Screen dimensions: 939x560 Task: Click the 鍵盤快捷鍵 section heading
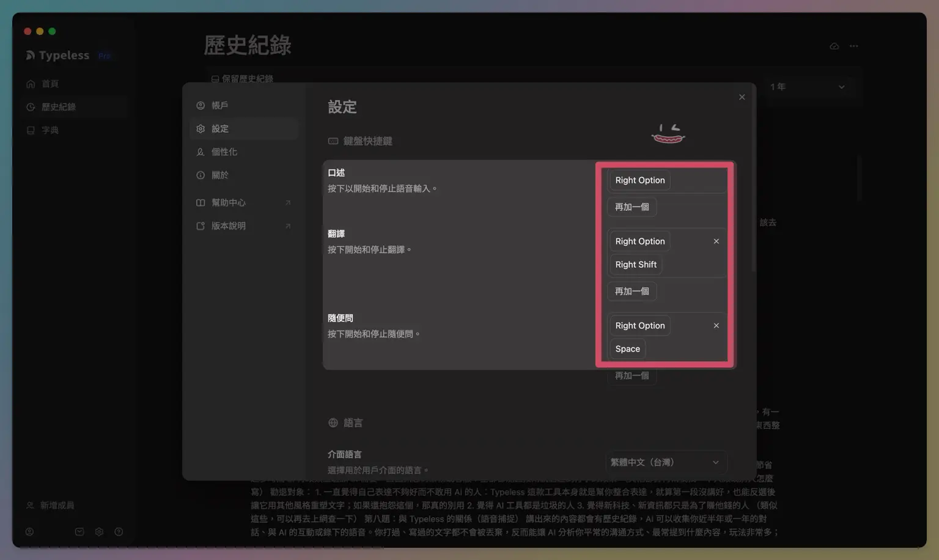(360, 141)
